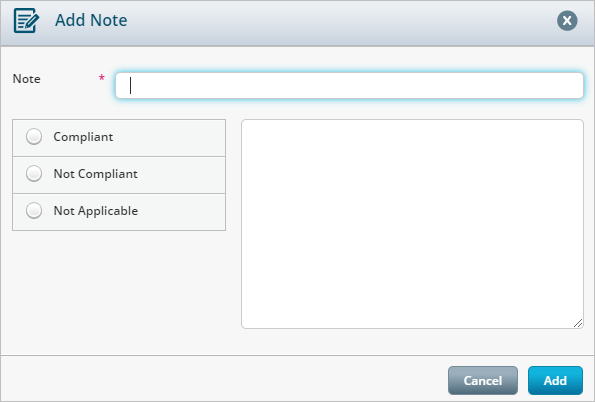Cancel adding the note
Image resolution: width=595 pixels, height=402 pixels.
pyautogui.click(x=483, y=380)
